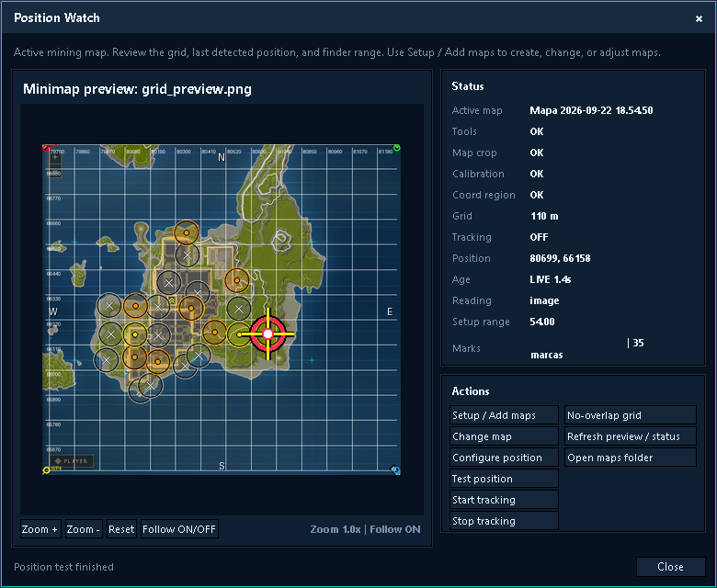717x588 pixels.
Task: Click the marks count '| 35'
Action: [635, 343]
